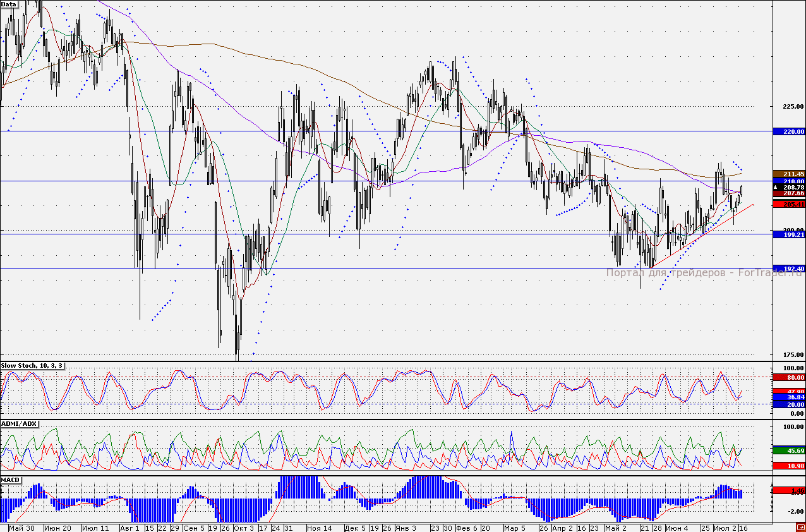
Task: Click the red 1.46 MACD value tag
Action: coord(789,490)
